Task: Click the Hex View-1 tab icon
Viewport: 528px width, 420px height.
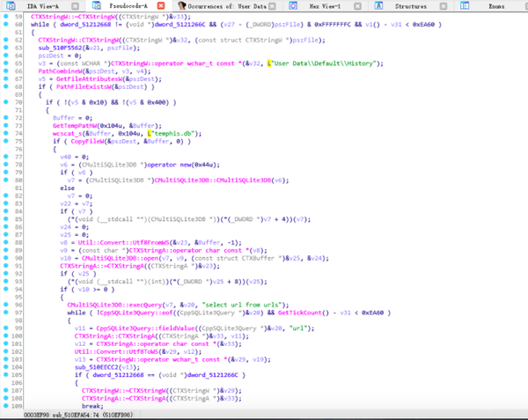Action: tap(293, 6)
